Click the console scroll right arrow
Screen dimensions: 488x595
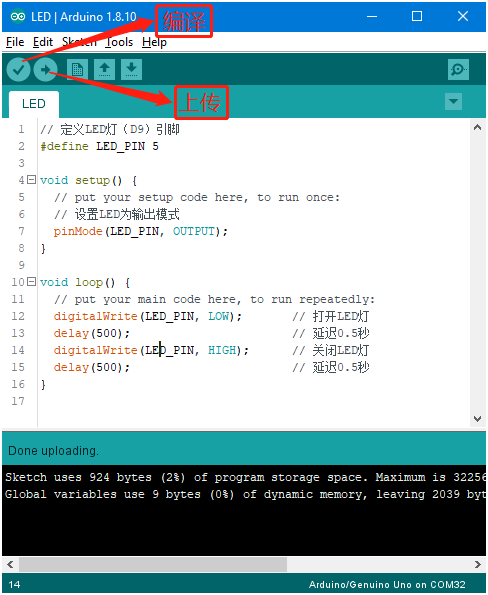point(477,564)
